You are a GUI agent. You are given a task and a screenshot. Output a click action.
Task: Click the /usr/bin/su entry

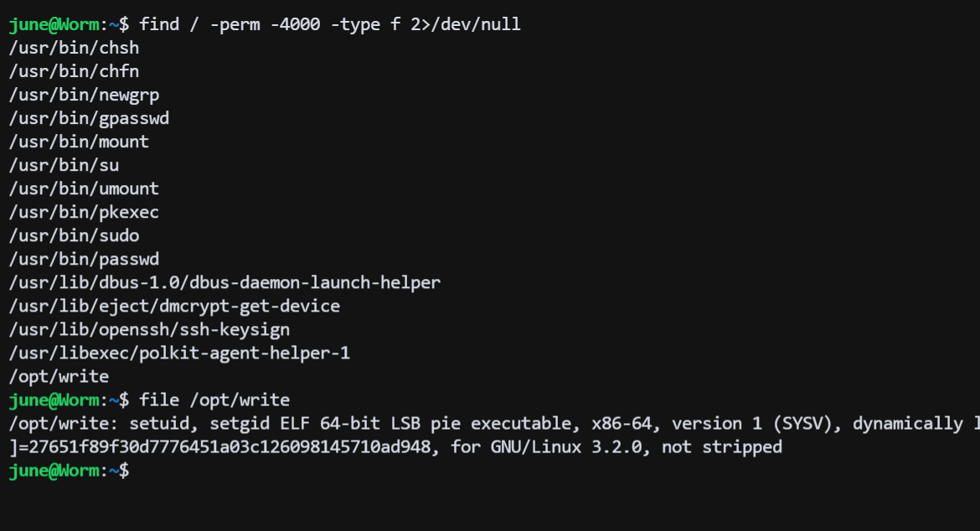(64, 165)
